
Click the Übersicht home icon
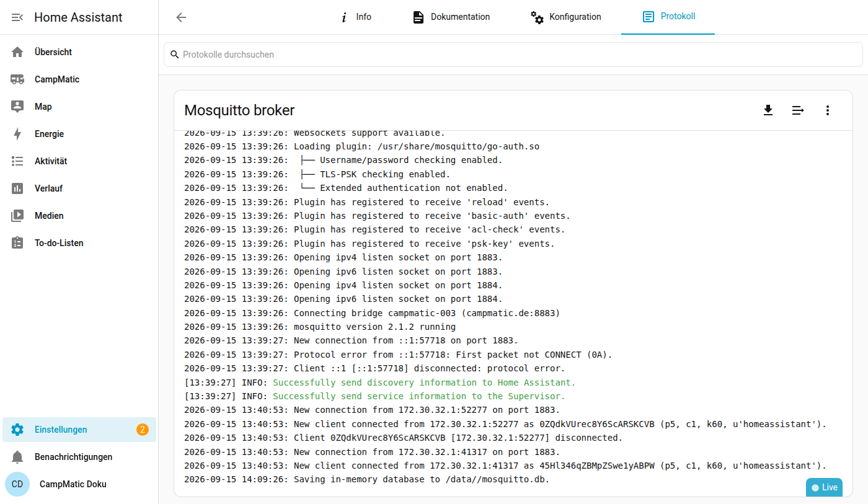pyautogui.click(x=17, y=52)
